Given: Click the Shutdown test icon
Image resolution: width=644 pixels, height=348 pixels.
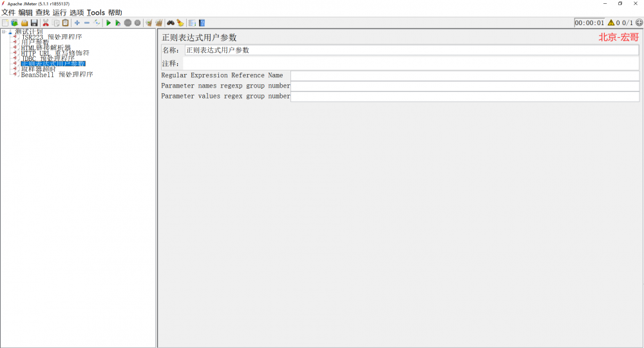Looking at the screenshot, I should click(x=138, y=23).
